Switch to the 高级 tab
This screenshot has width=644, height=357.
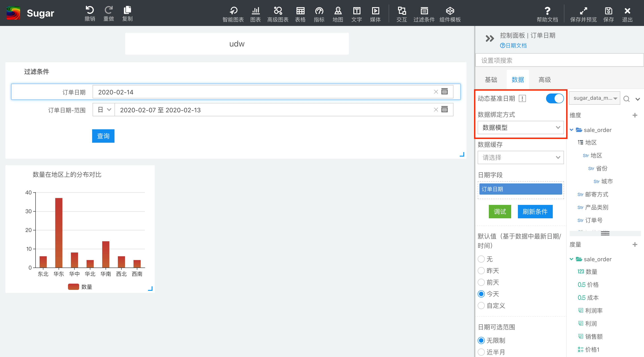(x=544, y=80)
